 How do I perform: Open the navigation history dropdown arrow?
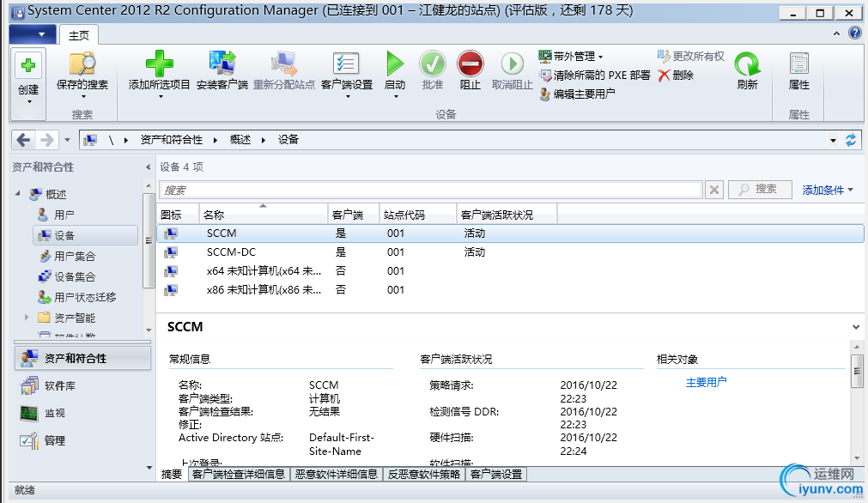click(67, 140)
